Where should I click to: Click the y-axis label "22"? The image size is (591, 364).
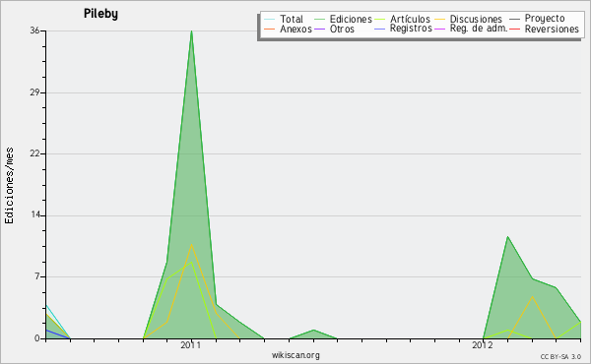pyautogui.click(x=34, y=153)
